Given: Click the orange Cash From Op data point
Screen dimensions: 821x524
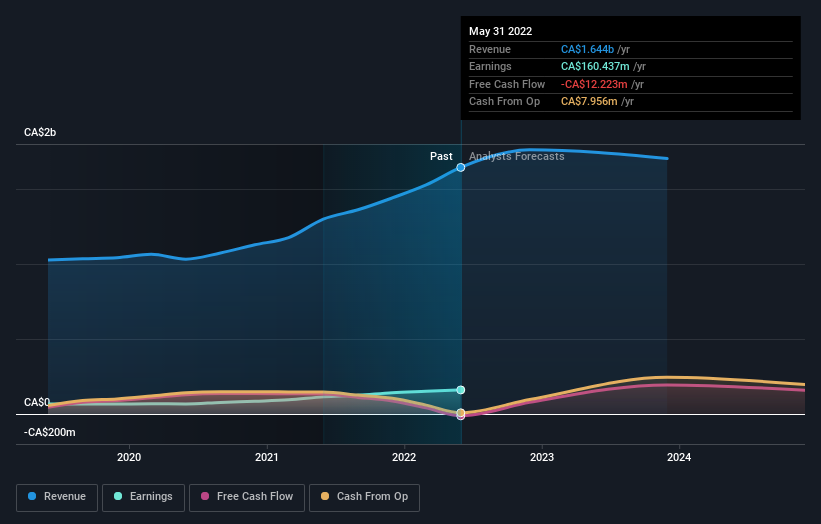Looking at the screenshot, I should 461,412.
